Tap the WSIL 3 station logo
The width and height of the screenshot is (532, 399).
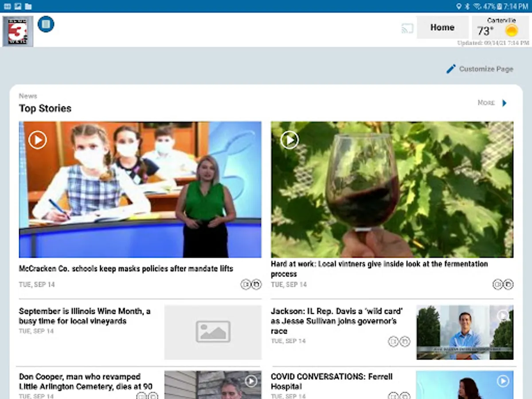click(18, 31)
